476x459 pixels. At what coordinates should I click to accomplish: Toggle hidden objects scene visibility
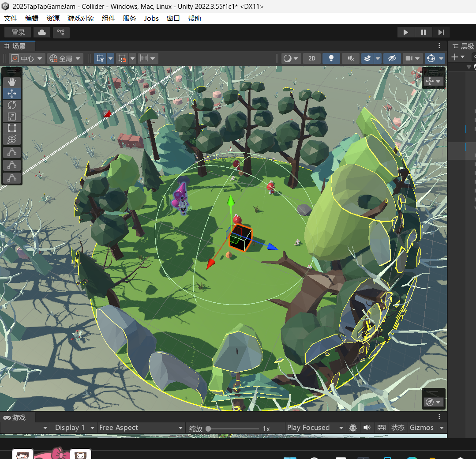391,58
